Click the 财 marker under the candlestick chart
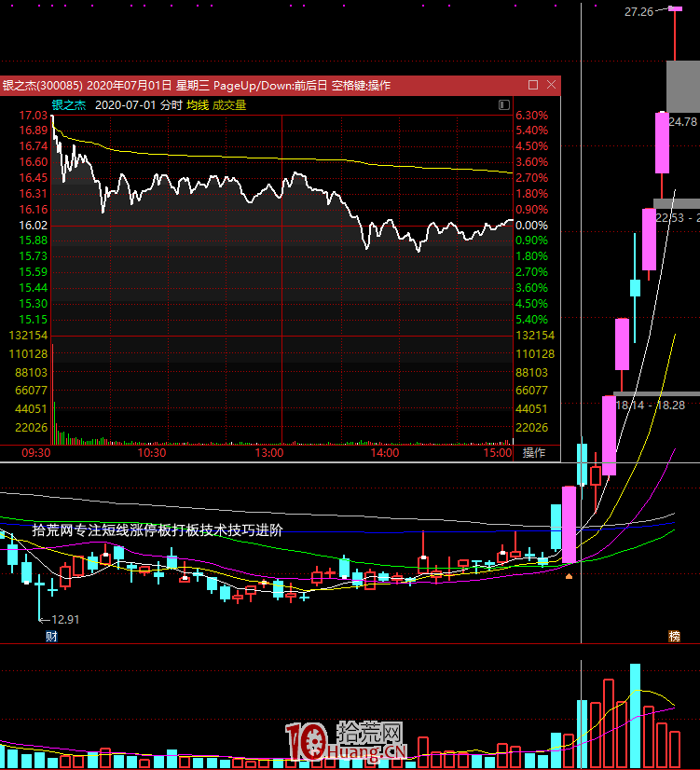This screenshot has width=700, height=770. pos(51,637)
